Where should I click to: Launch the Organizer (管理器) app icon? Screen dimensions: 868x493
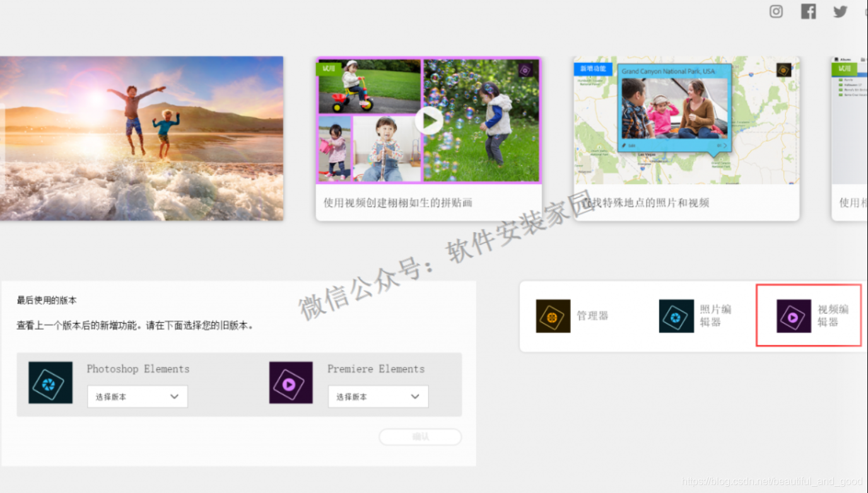tap(553, 316)
